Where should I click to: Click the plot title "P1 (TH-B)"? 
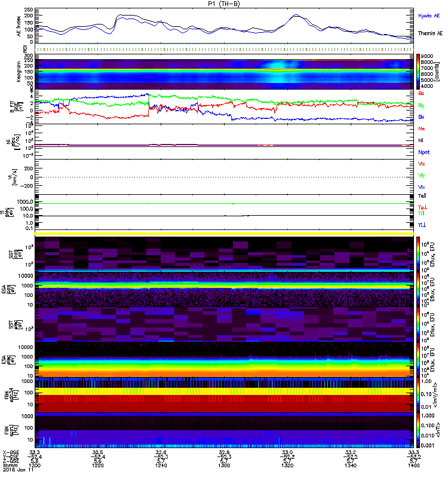[x=223, y=4]
